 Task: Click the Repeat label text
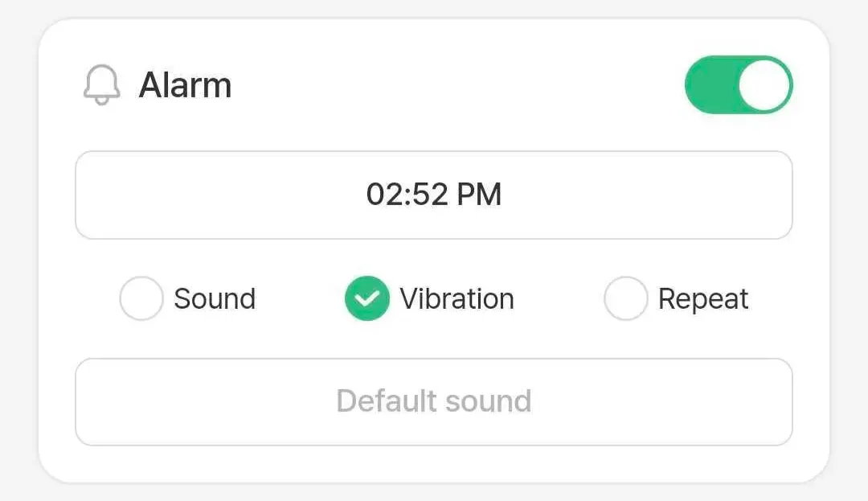tap(703, 299)
